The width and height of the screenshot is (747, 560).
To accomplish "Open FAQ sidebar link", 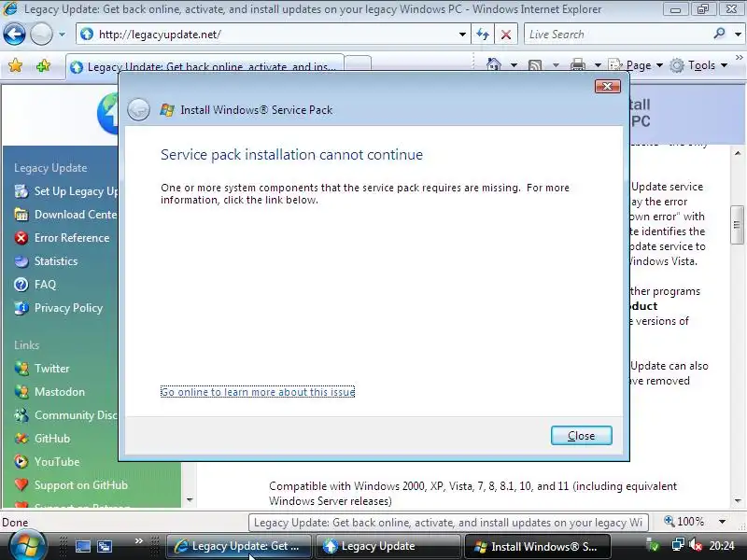I will [x=35, y=285].
